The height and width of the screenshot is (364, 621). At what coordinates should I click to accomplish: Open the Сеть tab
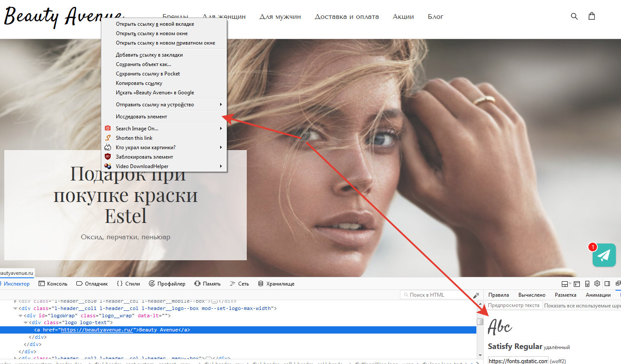click(239, 284)
